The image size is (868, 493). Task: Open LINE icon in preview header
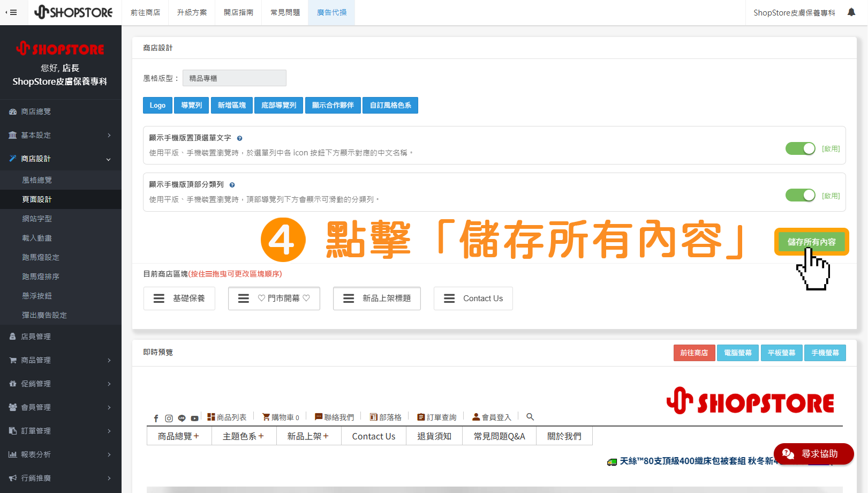pos(182,418)
